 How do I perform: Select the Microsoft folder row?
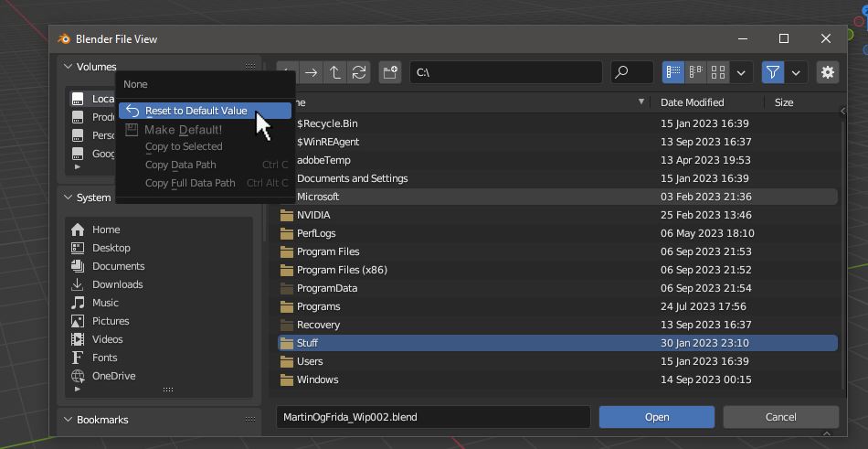click(557, 197)
